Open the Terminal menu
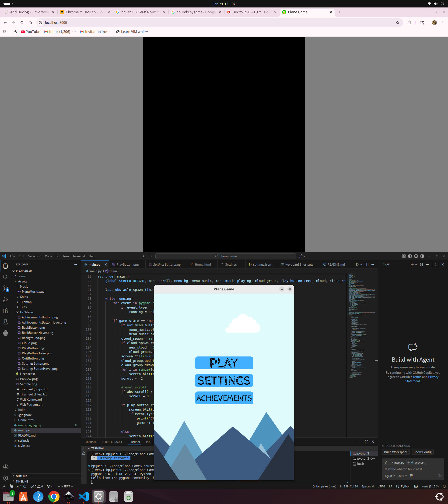Image resolution: width=448 pixels, height=504 pixels. 79,256
